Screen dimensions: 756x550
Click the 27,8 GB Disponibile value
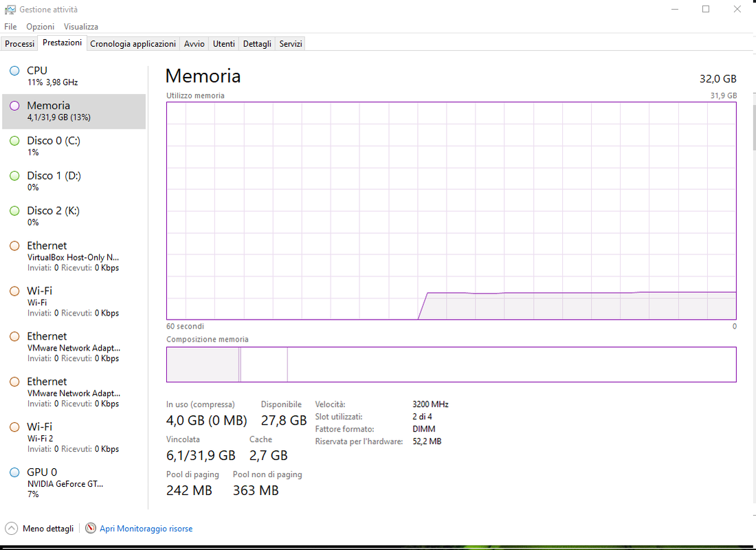(283, 420)
